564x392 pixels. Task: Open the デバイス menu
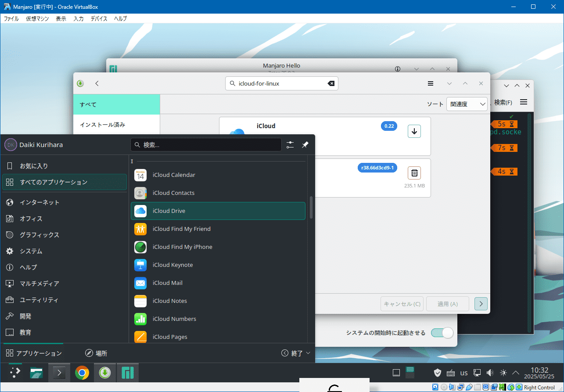coord(99,19)
